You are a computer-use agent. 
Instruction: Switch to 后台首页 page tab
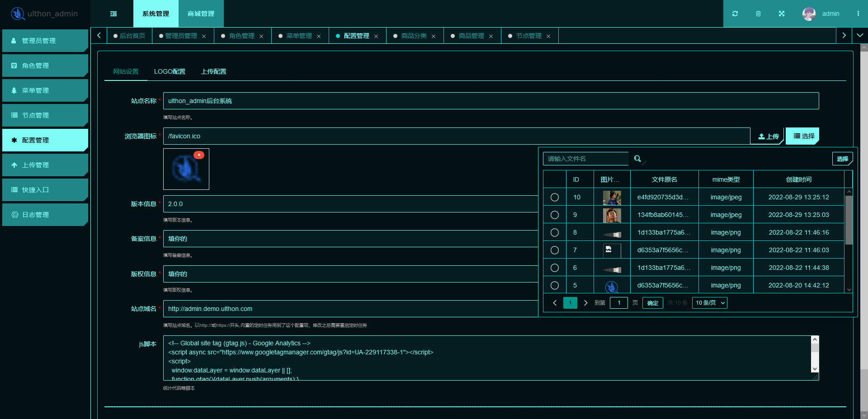pyautogui.click(x=130, y=36)
